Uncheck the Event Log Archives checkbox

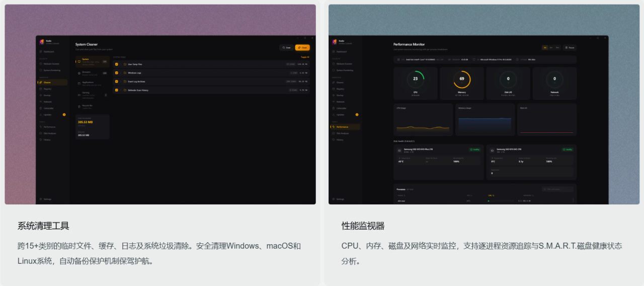117,81
